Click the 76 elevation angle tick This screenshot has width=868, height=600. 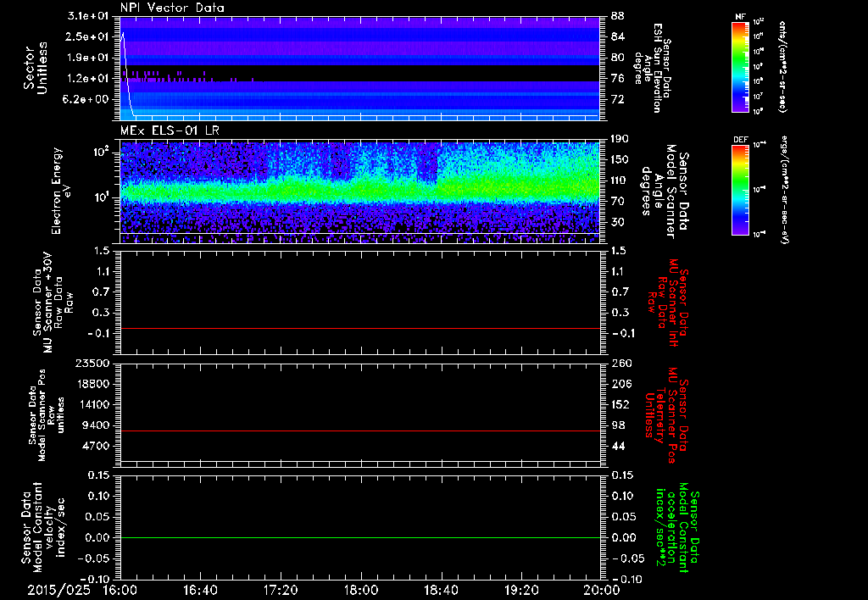click(618, 79)
